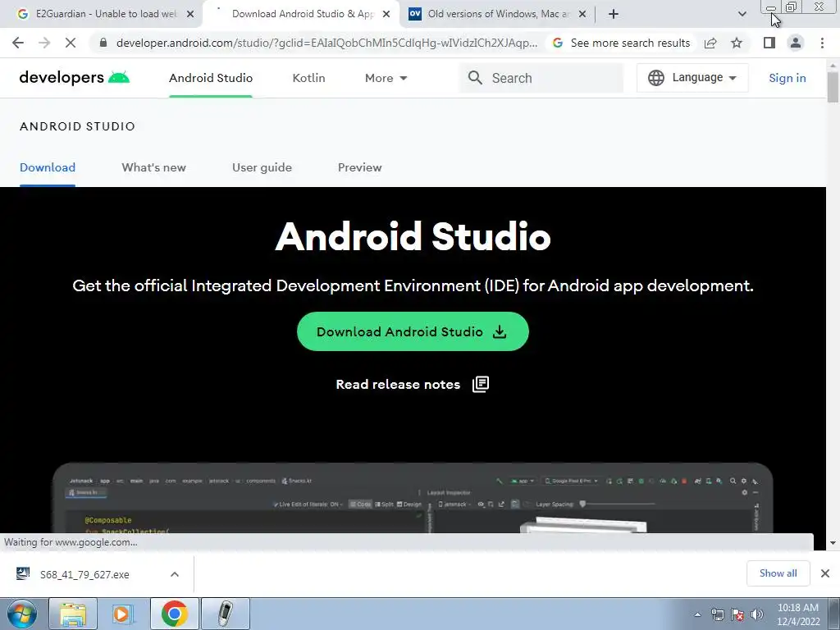The width and height of the screenshot is (840, 630).
Task: Click the developers Android logo
Action: (74, 78)
